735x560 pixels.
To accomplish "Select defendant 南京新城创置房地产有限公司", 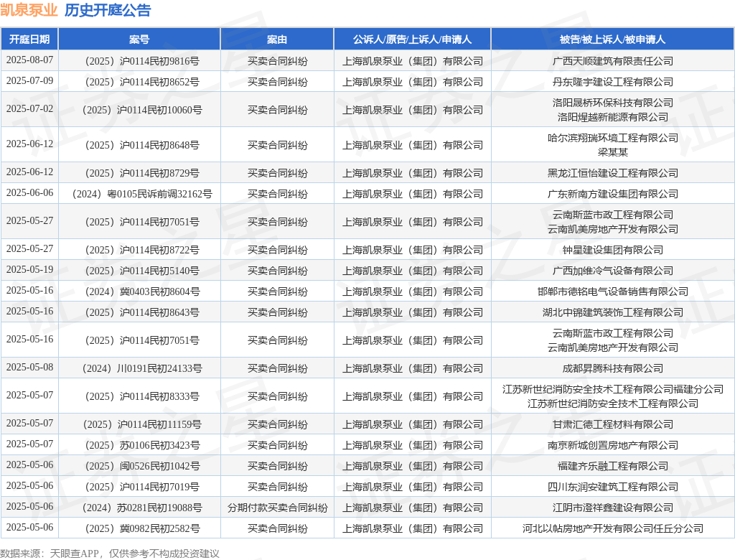I will click(x=613, y=445).
